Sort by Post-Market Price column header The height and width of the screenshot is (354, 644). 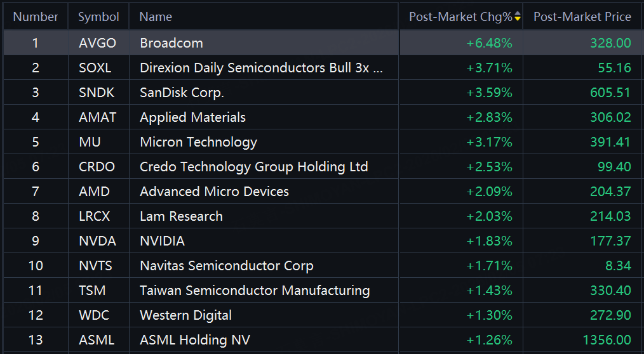(x=582, y=17)
